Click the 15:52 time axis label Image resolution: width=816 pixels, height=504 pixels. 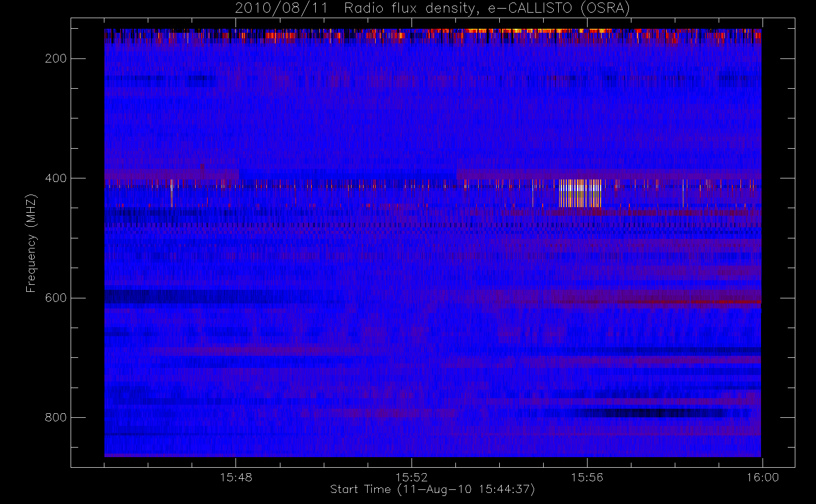point(412,477)
